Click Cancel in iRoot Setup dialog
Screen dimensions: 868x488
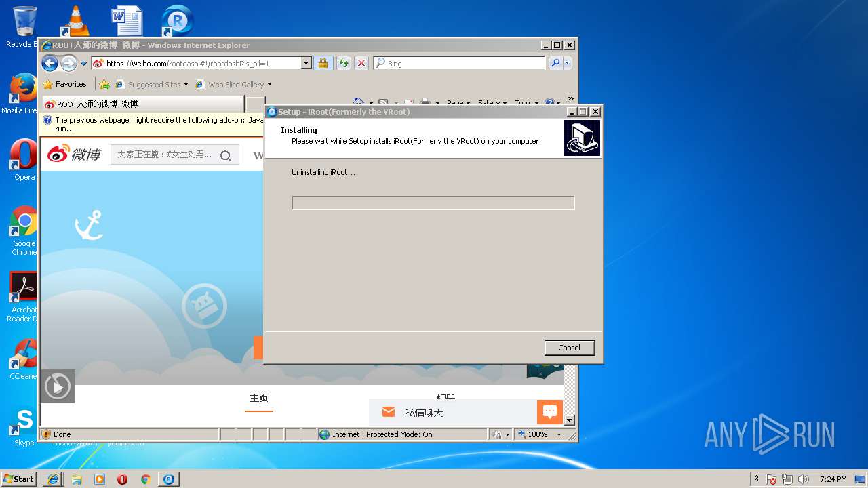[570, 348]
